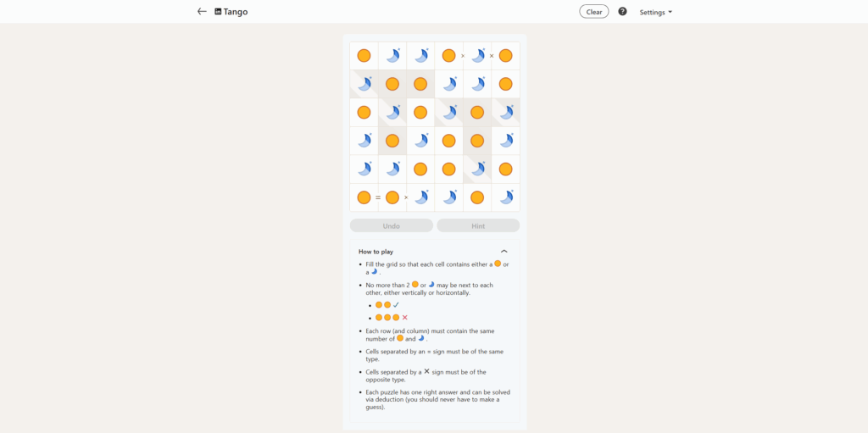This screenshot has width=868, height=433.
Task: Click the LinkedIn logo next to Tango
Action: (x=218, y=12)
